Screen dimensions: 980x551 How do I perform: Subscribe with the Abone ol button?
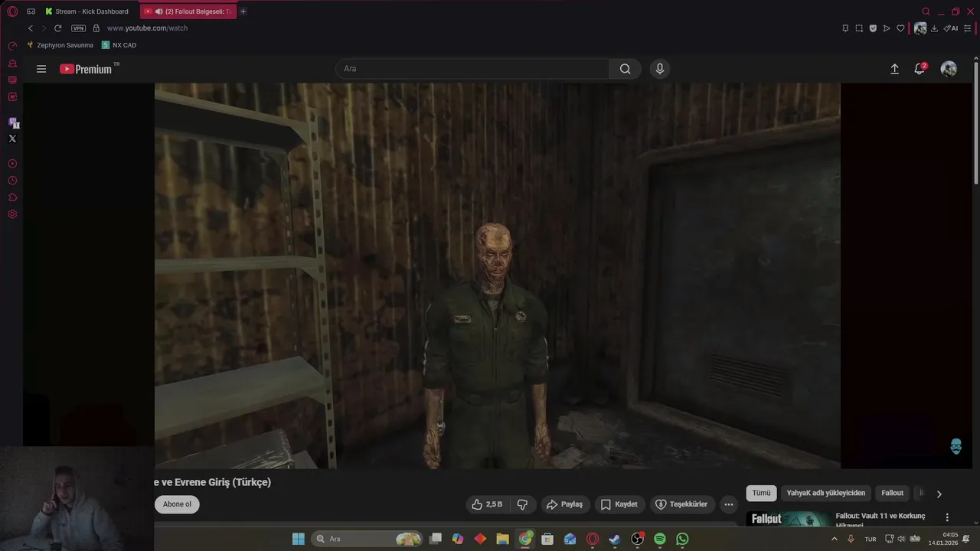tap(177, 504)
